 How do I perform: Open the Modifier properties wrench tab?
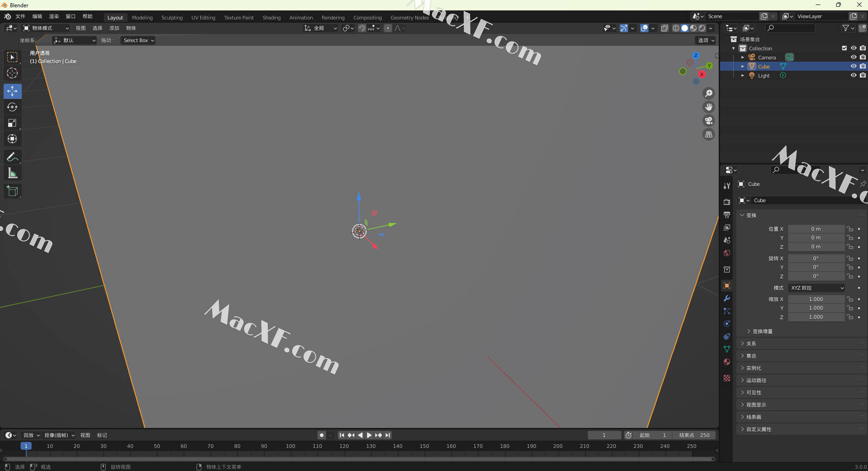(727, 298)
